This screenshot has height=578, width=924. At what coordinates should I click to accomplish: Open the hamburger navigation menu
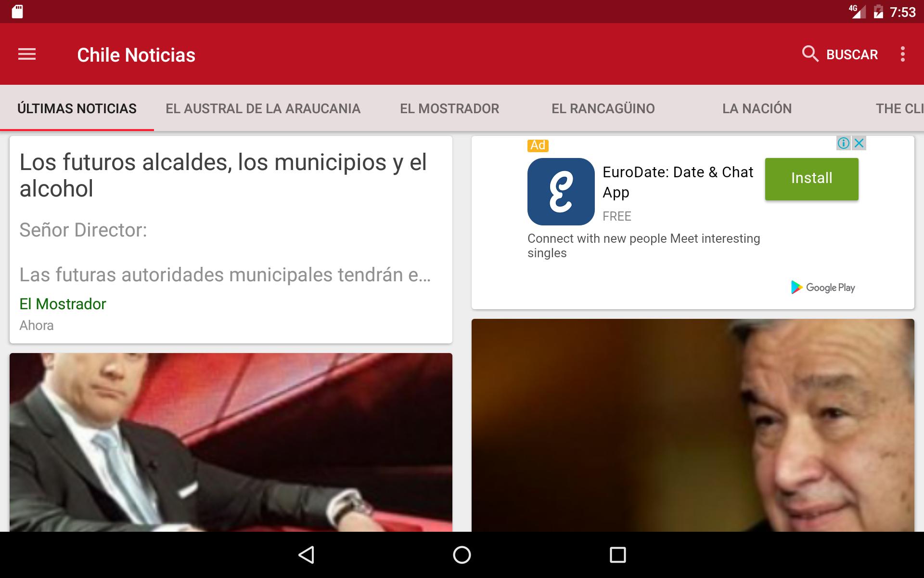pos(27,54)
